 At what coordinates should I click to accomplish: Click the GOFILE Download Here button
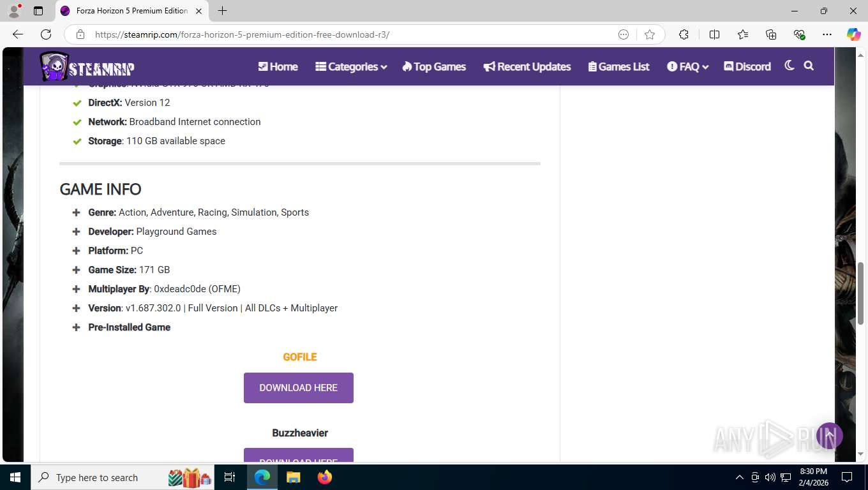(299, 388)
